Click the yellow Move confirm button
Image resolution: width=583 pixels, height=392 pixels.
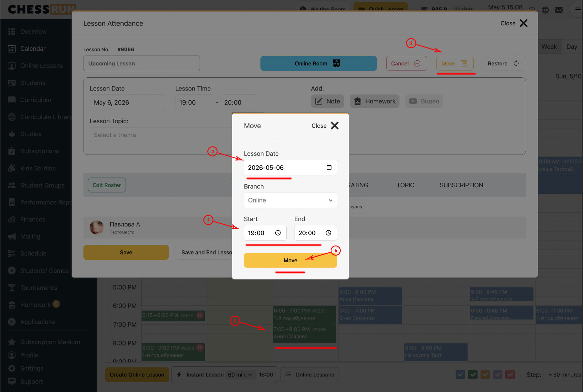tap(290, 260)
